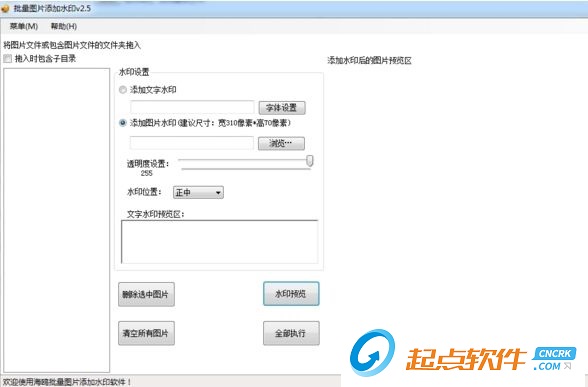Click inside 文字水印预览区 preview box
The image size is (588, 387).
click(220, 242)
